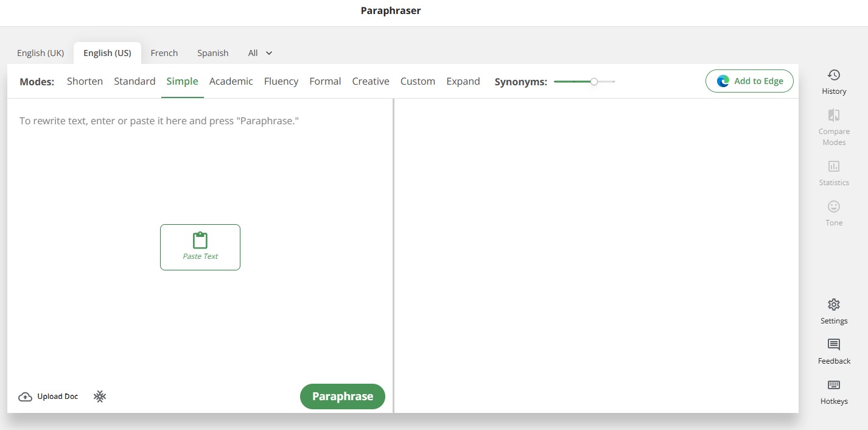The height and width of the screenshot is (430, 868).
Task: Show the Hotkeys keyboard icon
Action: (x=834, y=385)
